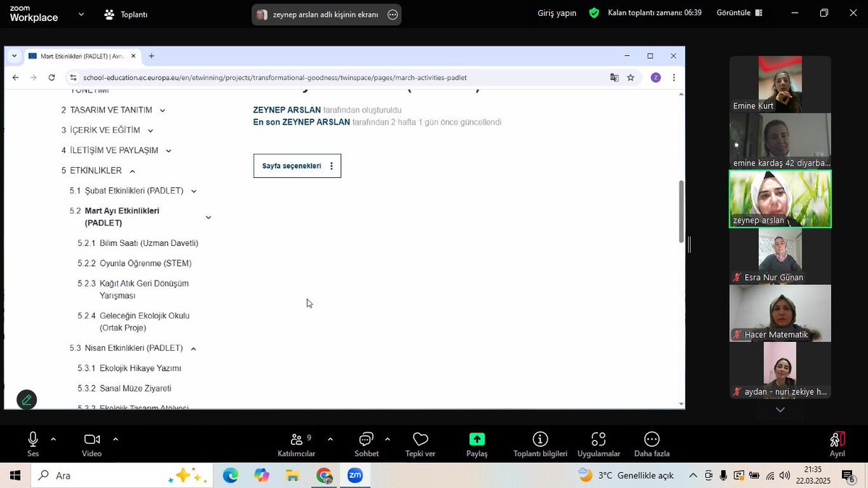Mute microphone via Ses icon
This screenshot has width=868, height=488.
pyautogui.click(x=33, y=440)
